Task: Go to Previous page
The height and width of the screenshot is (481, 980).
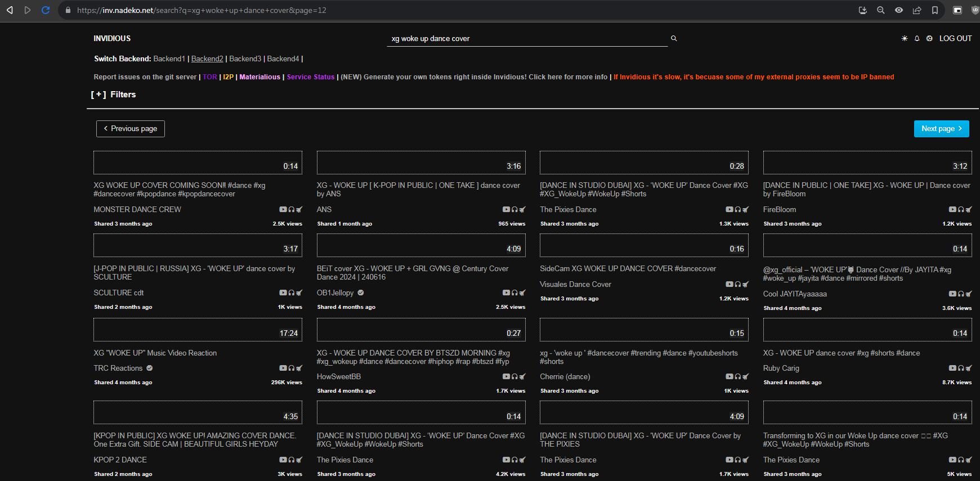Action: (x=131, y=128)
